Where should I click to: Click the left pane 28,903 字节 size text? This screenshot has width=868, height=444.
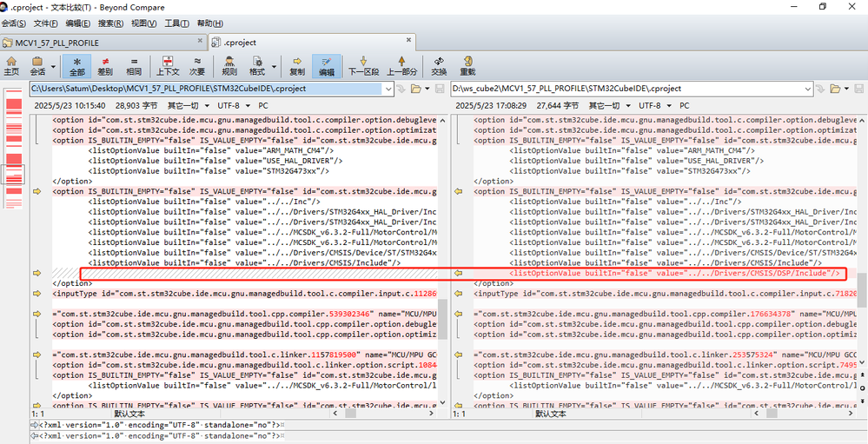point(136,105)
